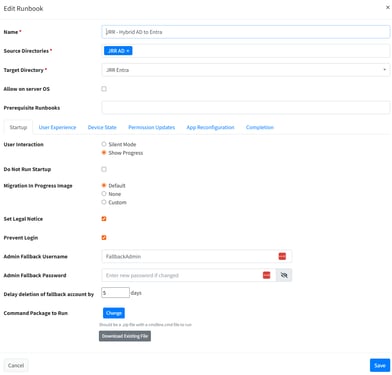Click the password manager icon in Admin Fallback Username

point(282,256)
